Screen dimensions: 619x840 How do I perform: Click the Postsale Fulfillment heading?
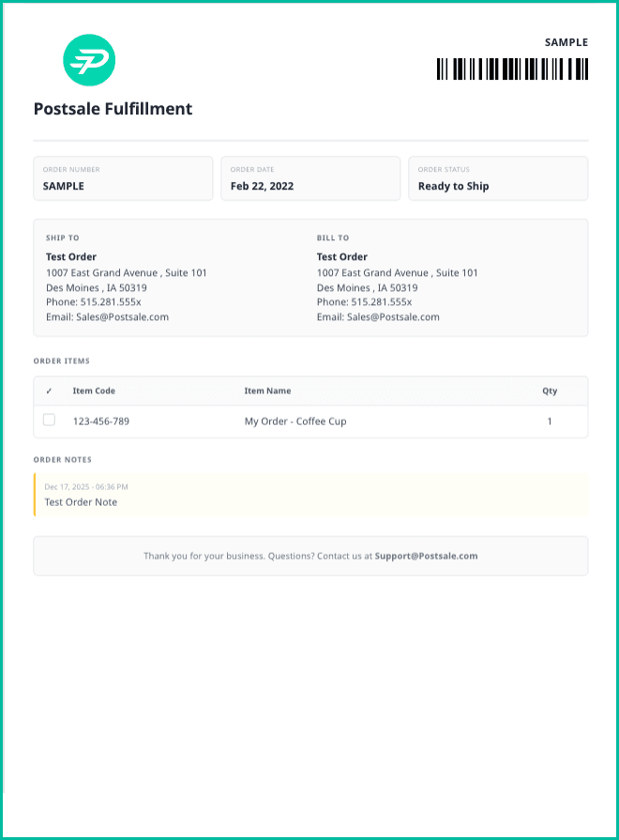(x=113, y=109)
